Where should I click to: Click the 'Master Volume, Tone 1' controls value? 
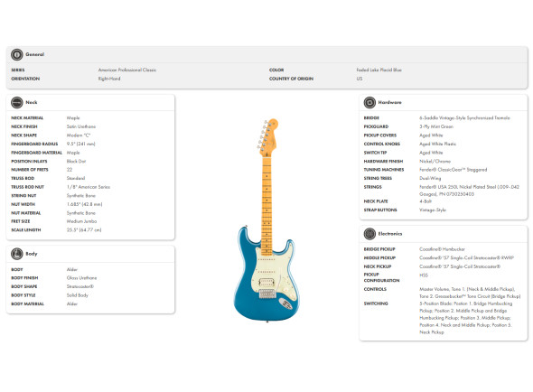tap(470, 293)
